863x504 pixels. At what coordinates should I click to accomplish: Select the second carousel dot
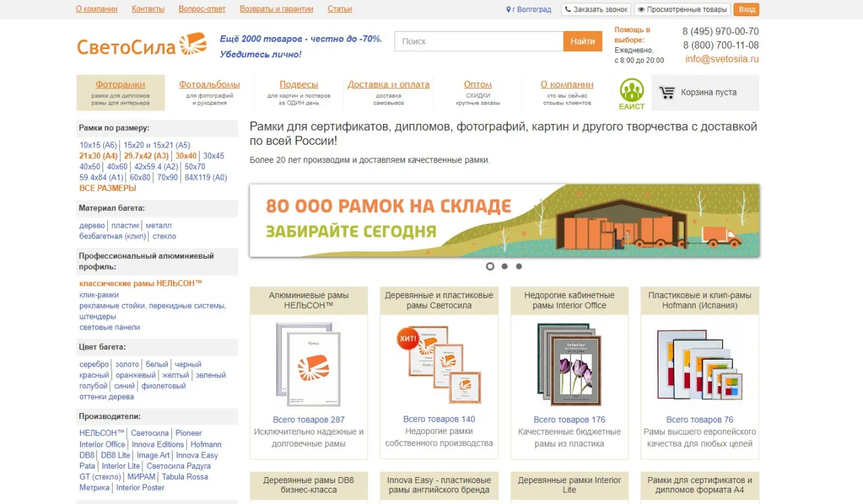pos(504,266)
